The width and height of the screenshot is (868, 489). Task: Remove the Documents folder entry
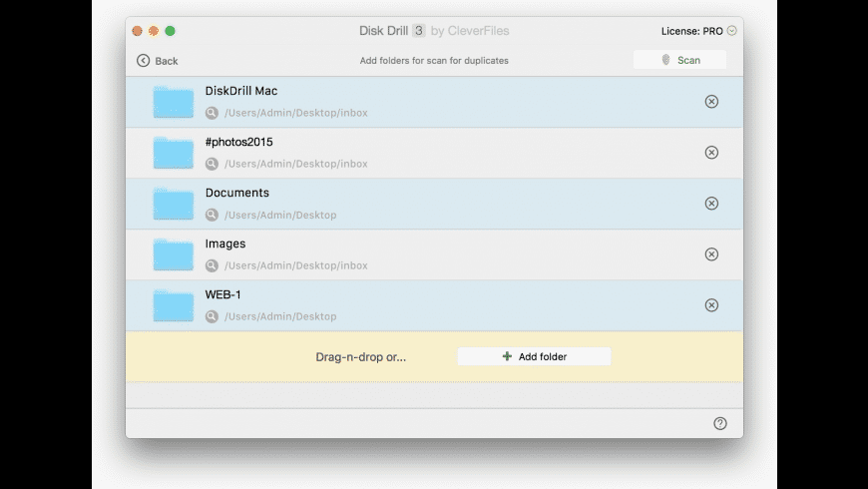[x=711, y=204]
